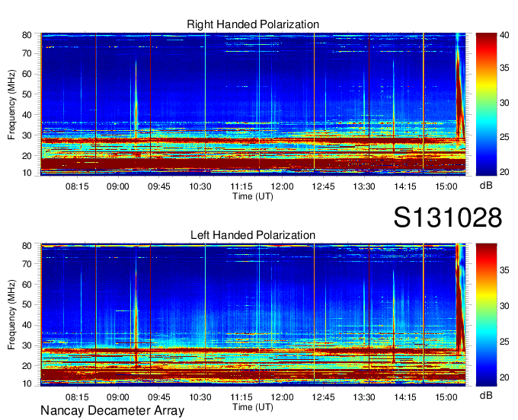Click the dB unit label under the Left Handed colorbar
The image size is (518, 420).
click(x=486, y=395)
